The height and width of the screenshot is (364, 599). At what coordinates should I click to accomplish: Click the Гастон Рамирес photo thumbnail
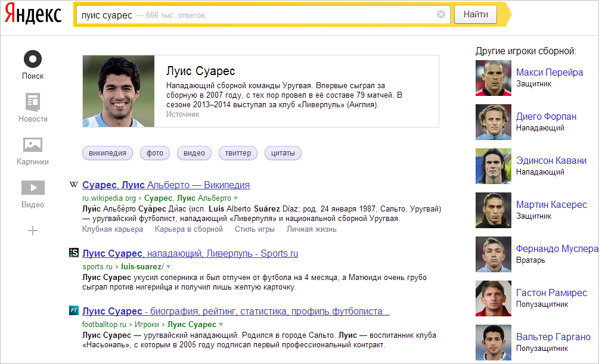(x=493, y=298)
